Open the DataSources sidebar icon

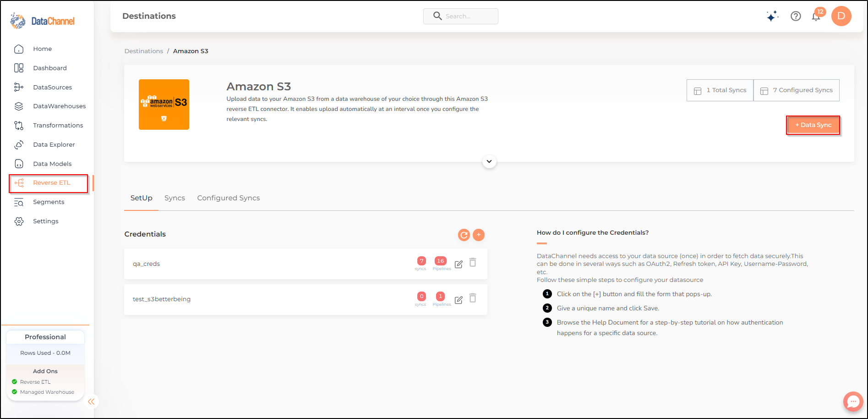19,87
